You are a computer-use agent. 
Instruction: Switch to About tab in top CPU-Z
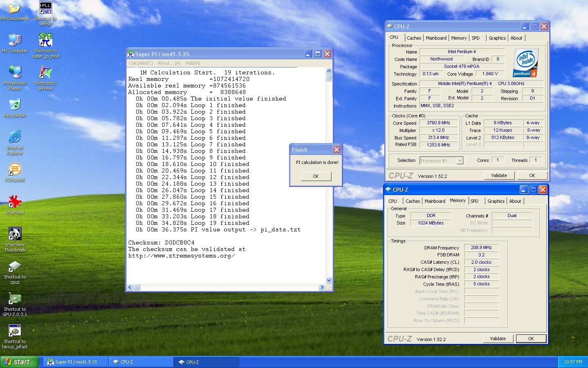[517, 38]
